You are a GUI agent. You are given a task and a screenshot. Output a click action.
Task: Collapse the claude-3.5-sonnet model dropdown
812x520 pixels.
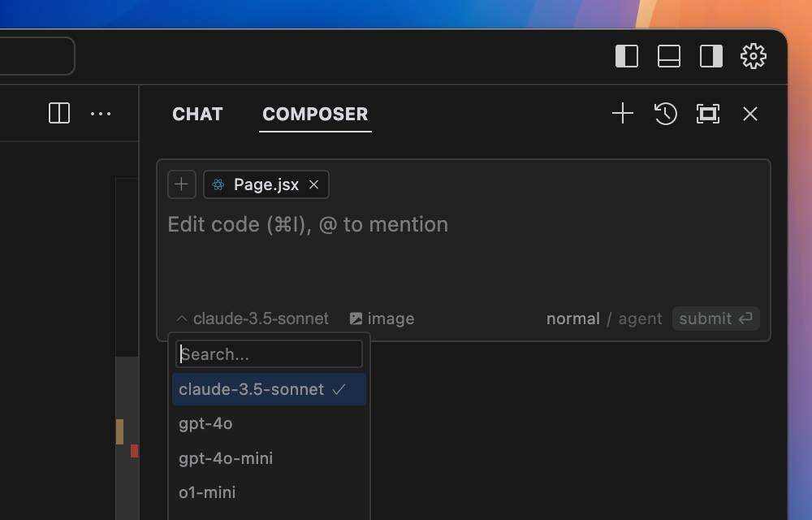tap(253, 318)
